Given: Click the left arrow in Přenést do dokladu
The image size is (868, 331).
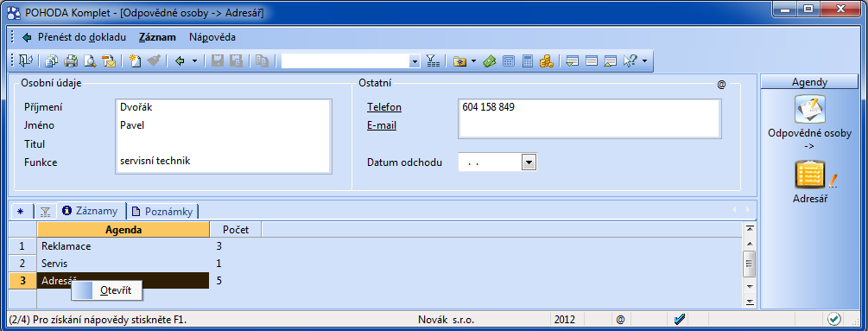Looking at the screenshot, I should point(27,38).
